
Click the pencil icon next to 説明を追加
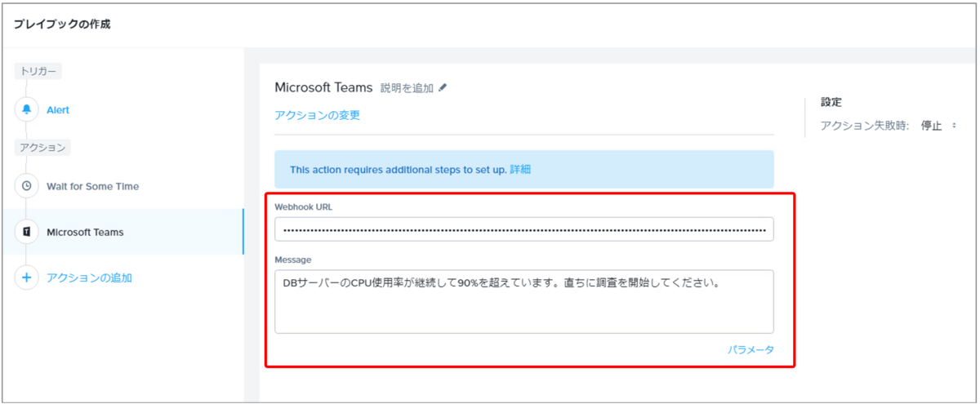(x=443, y=88)
